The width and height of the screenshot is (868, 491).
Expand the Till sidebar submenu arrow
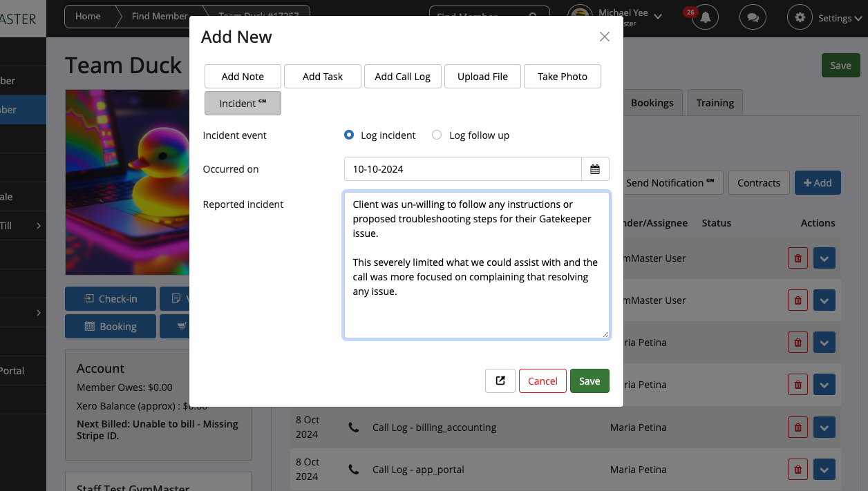point(39,225)
